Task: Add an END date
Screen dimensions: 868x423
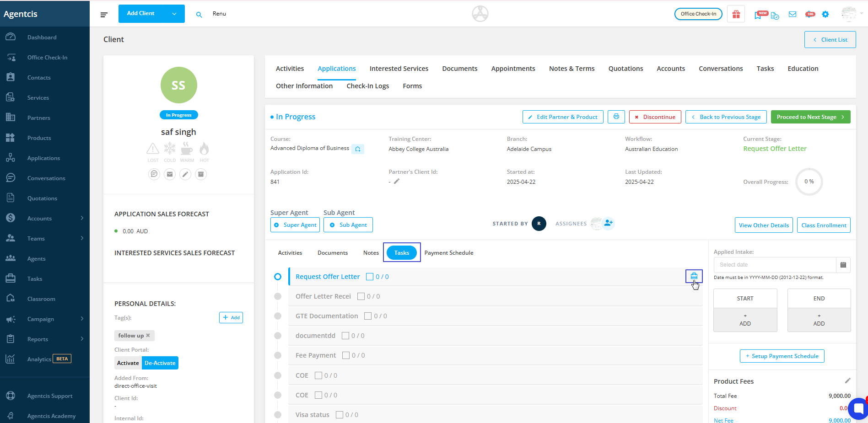Action: pyautogui.click(x=819, y=320)
